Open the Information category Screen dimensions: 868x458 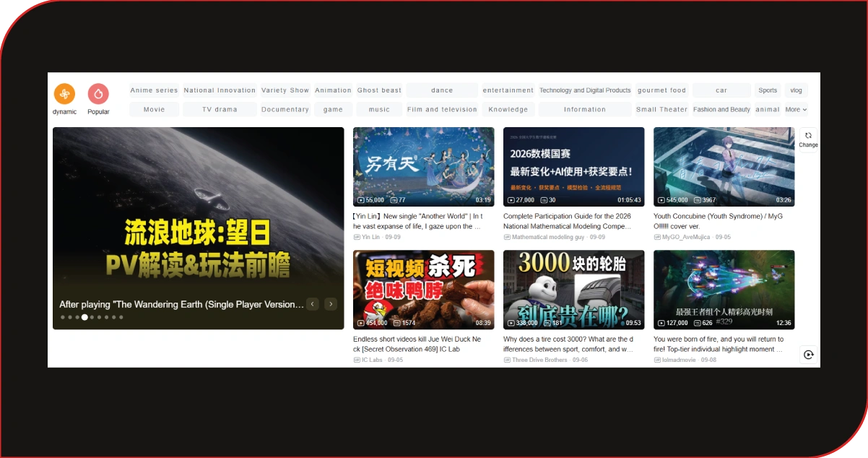tap(585, 110)
